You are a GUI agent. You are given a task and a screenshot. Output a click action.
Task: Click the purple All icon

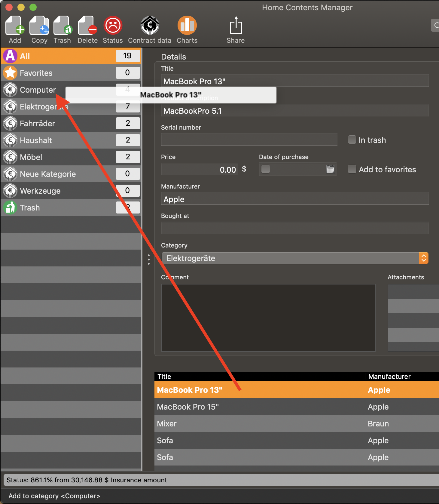[x=10, y=56]
